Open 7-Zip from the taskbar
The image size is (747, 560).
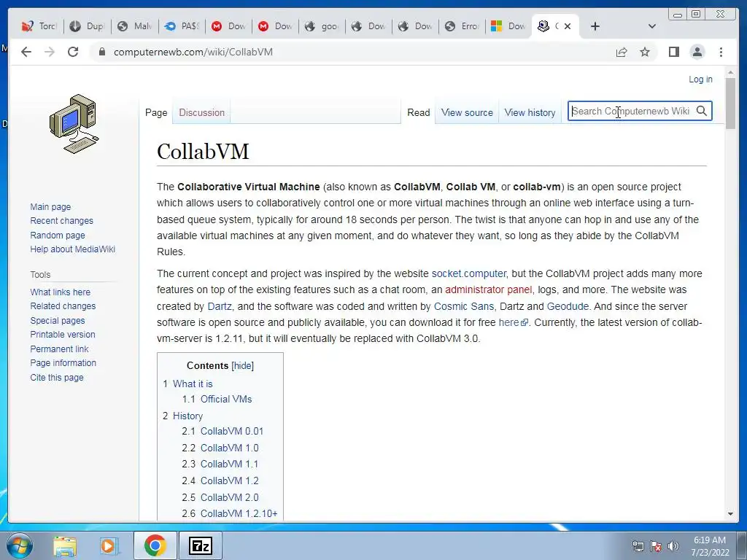tap(200, 545)
